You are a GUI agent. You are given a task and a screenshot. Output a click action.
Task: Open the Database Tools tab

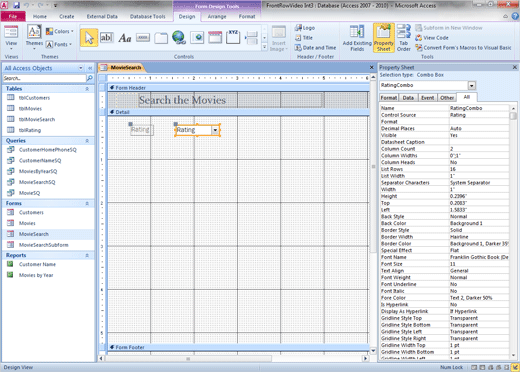coord(147,16)
